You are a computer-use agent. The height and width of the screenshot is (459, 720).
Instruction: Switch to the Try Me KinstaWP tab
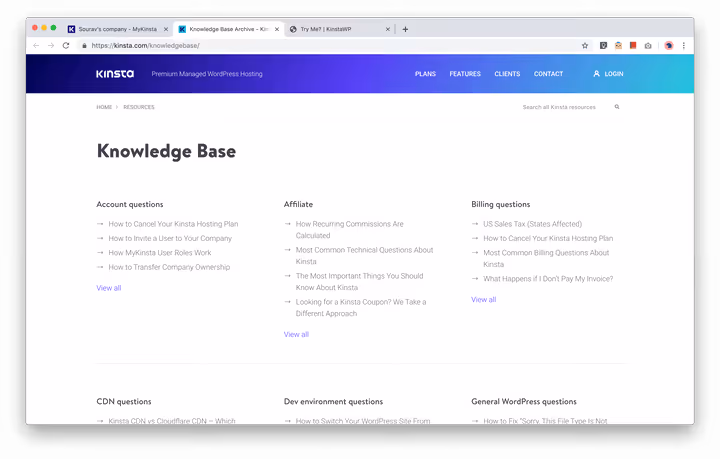[x=340, y=29]
